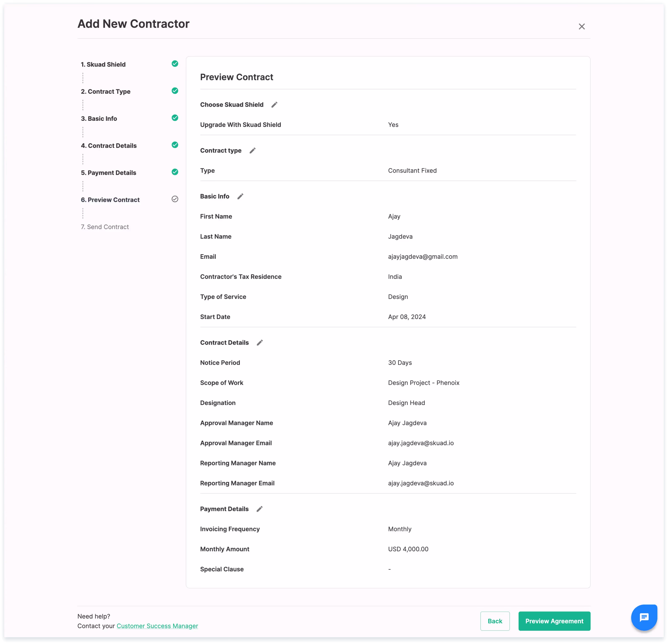Navigate to step 4 Contract Details
The width and height of the screenshot is (668, 644).
[x=109, y=146]
